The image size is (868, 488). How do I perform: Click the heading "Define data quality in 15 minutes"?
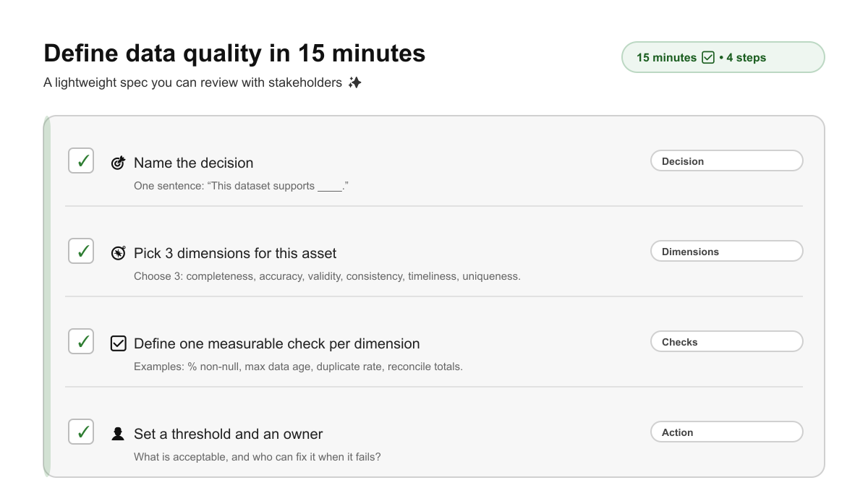point(234,53)
